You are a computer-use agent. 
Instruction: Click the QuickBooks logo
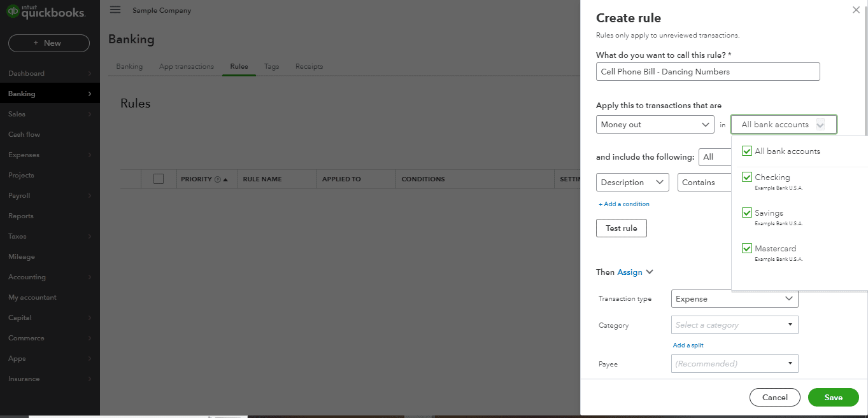click(x=45, y=11)
